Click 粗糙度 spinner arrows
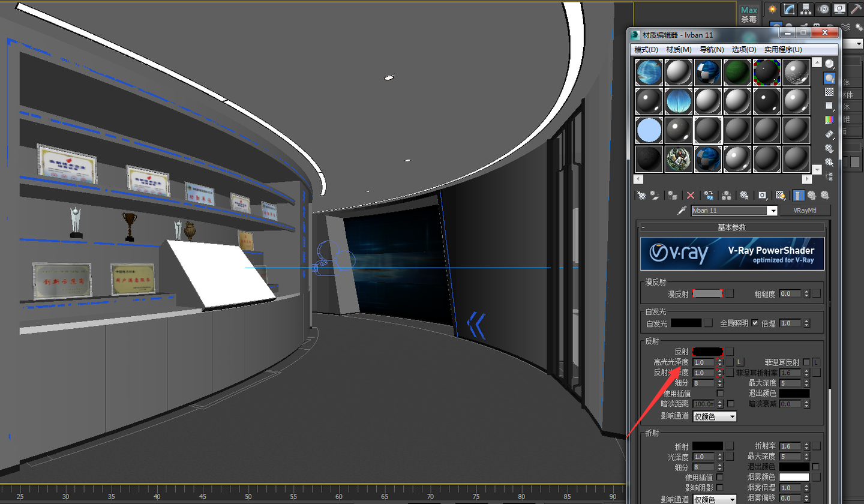The image size is (864, 504). click(x=806, y=294)
